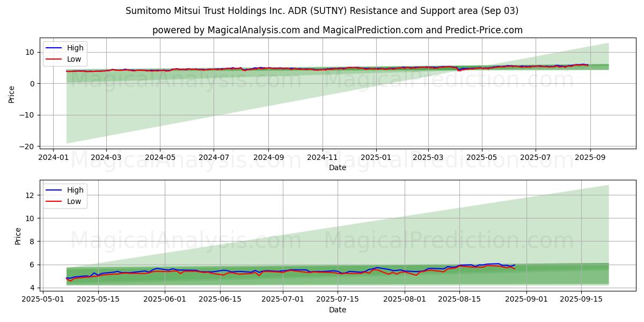Click the '2025-05-01' tick label on the bottom chart

[43, 300]
